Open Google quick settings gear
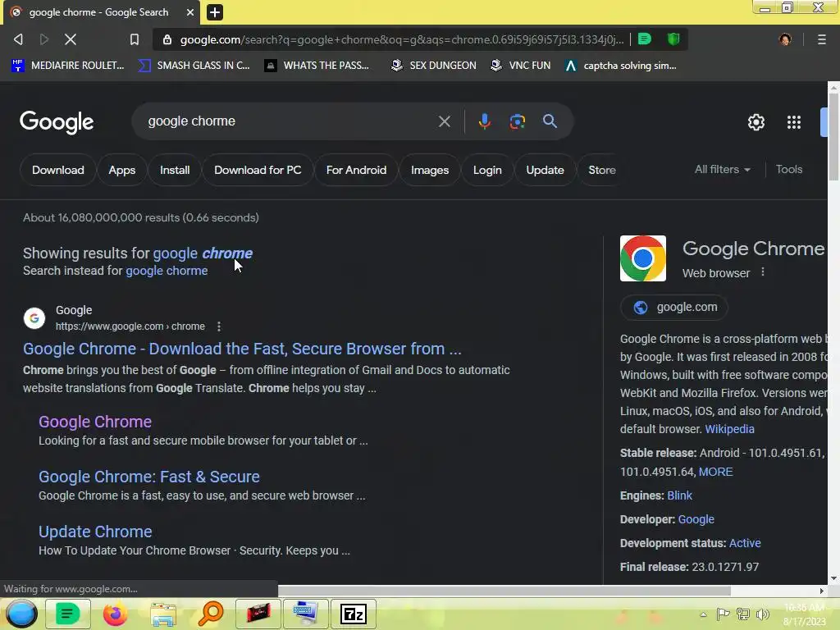Image resolution: width=840 pixels, height=630 pixels. (x=756, y=122)
